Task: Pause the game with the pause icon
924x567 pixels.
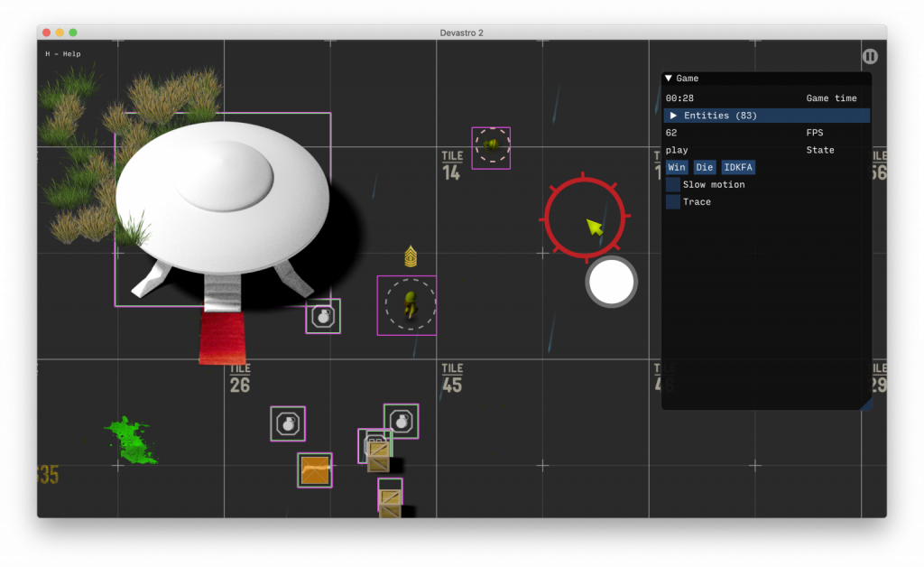Action: coord(870,57)
